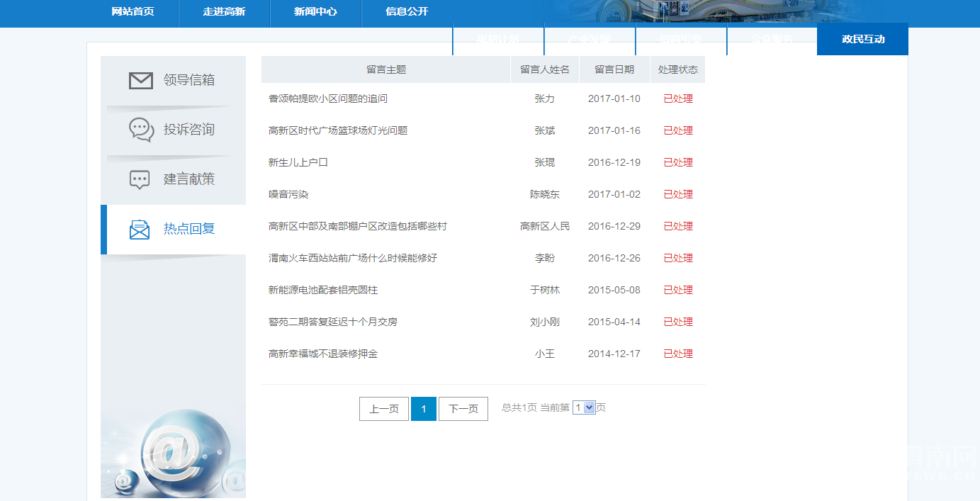Click the 下一页 button
This screenshot has height=501, width=980.
click(463, 408)
